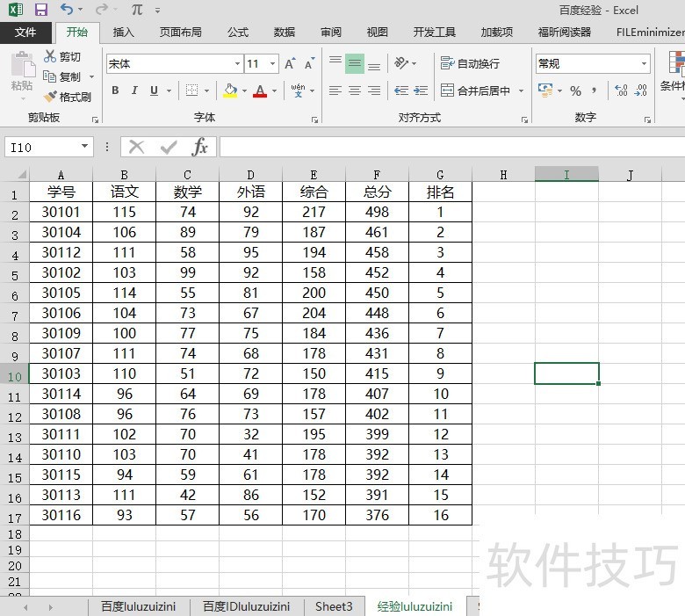Click Merge & Center (合并后居中) button
This screenshot has width=685, height=616.
[475, 91]
